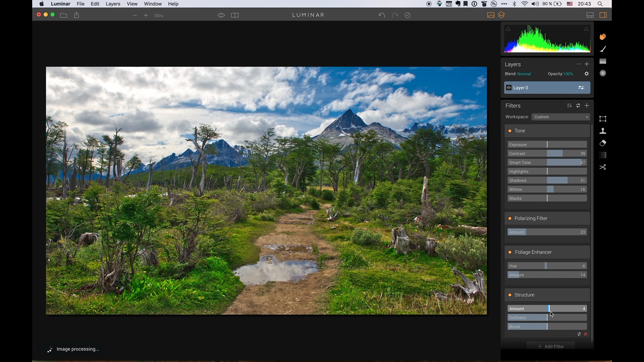Click the Smart Tone slider
The height and width of the screenshot is (362, 644).
tap(547, 162)
